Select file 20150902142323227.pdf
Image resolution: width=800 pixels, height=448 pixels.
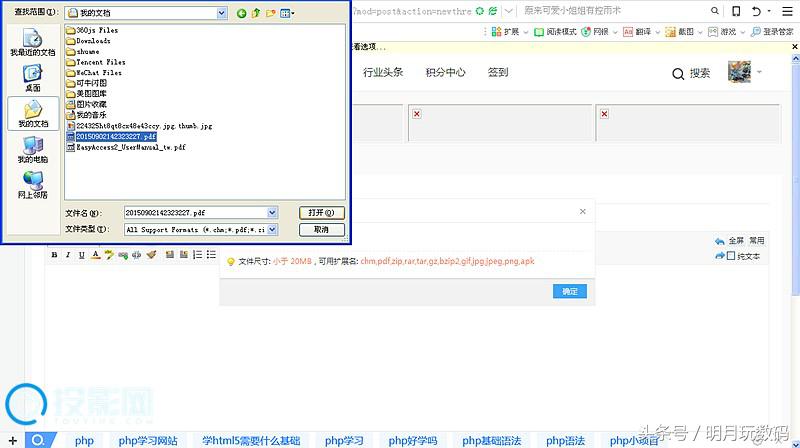111,136
